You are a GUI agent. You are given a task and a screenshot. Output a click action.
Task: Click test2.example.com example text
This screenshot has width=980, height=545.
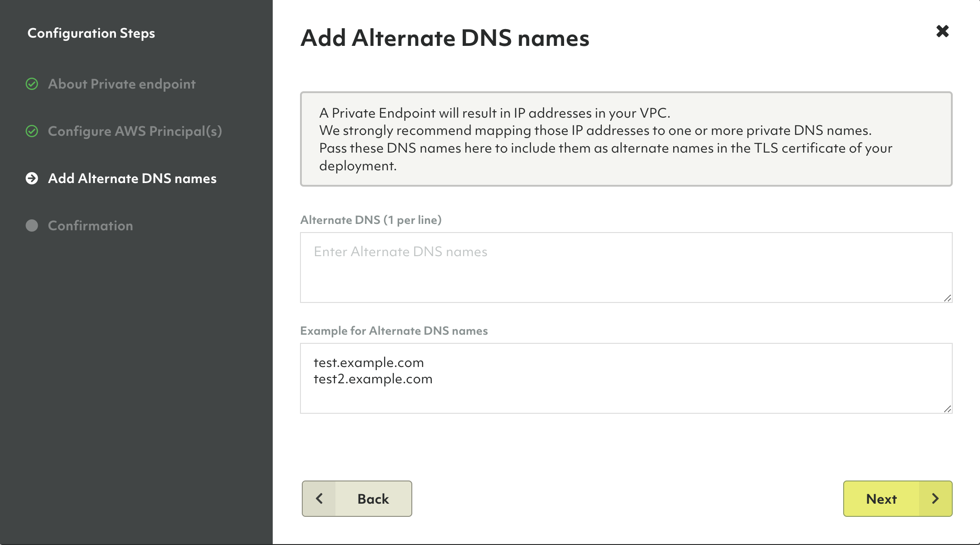[x=373, y=379]
